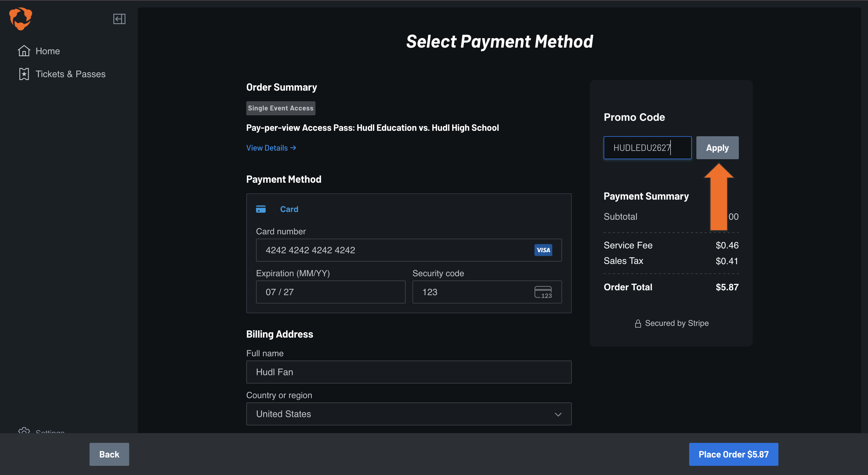Click the blue credit card icon
The height and width of the screenshot is (475, 868).
pos(261,209)
